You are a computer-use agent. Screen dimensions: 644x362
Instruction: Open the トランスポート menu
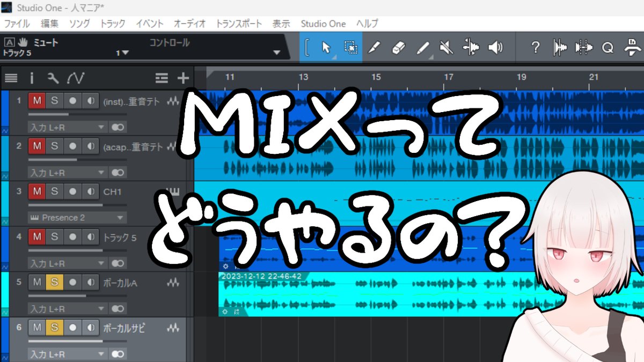coord(239,24)
